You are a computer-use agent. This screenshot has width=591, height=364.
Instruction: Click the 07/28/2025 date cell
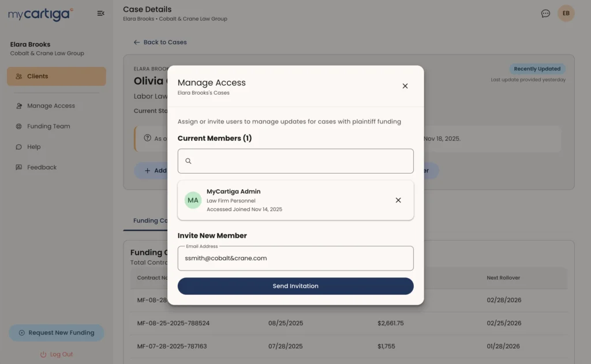pyautogui.click(x=285, y=346)
